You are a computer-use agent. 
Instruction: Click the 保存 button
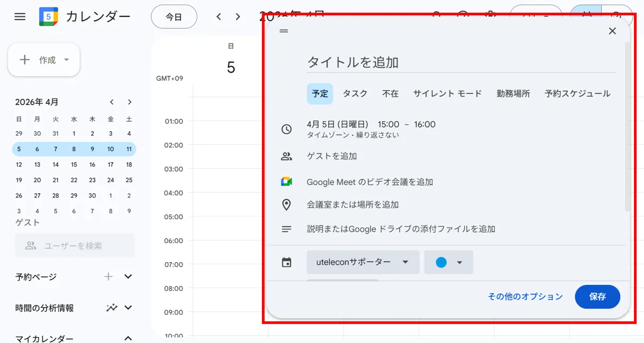tap(597, 296)
